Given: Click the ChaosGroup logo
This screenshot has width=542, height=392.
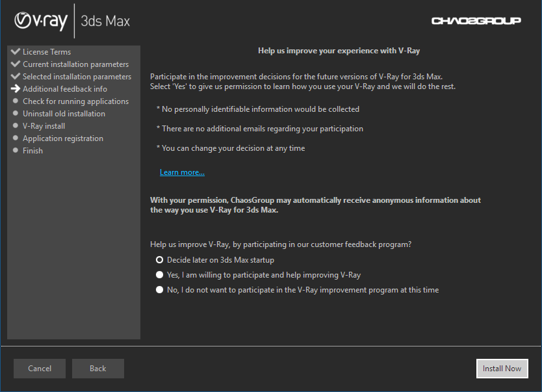Looking at the screenshot, I should [476, 20].
